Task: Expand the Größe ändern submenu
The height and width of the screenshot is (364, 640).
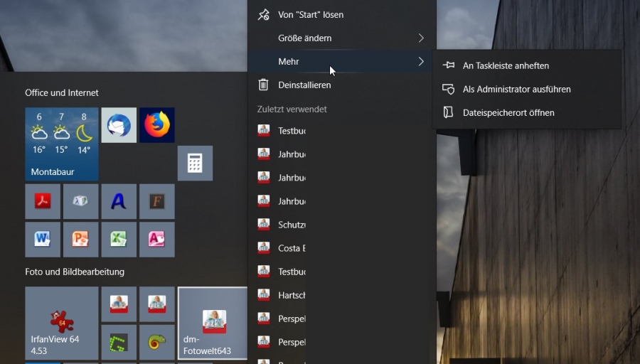Action: tap(342, 38)
